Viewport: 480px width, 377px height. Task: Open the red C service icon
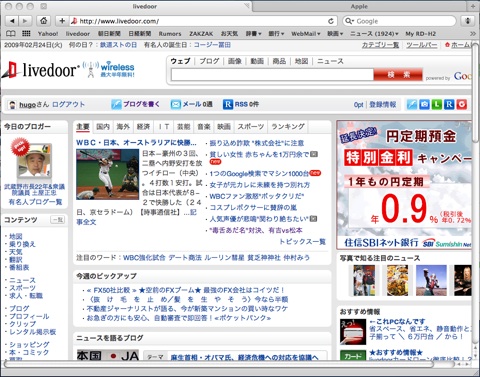(462, 104)
